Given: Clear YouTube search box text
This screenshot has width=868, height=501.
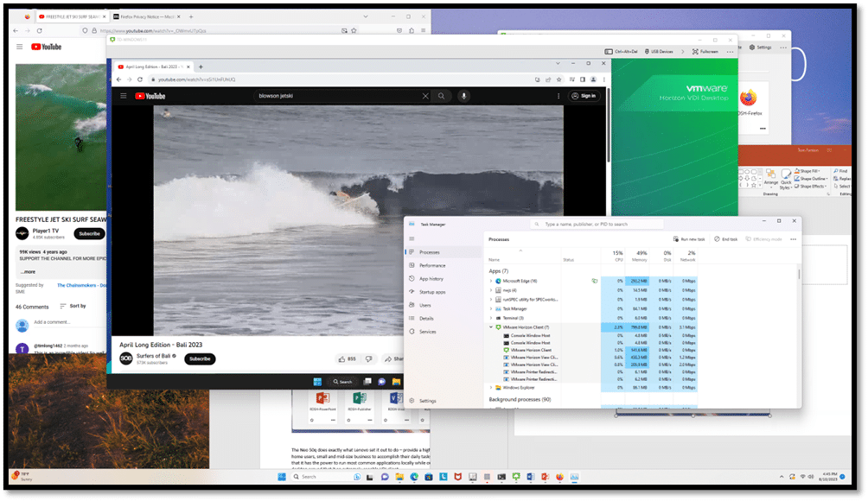Looking at the screenshot, I should [x=425, y=96].
